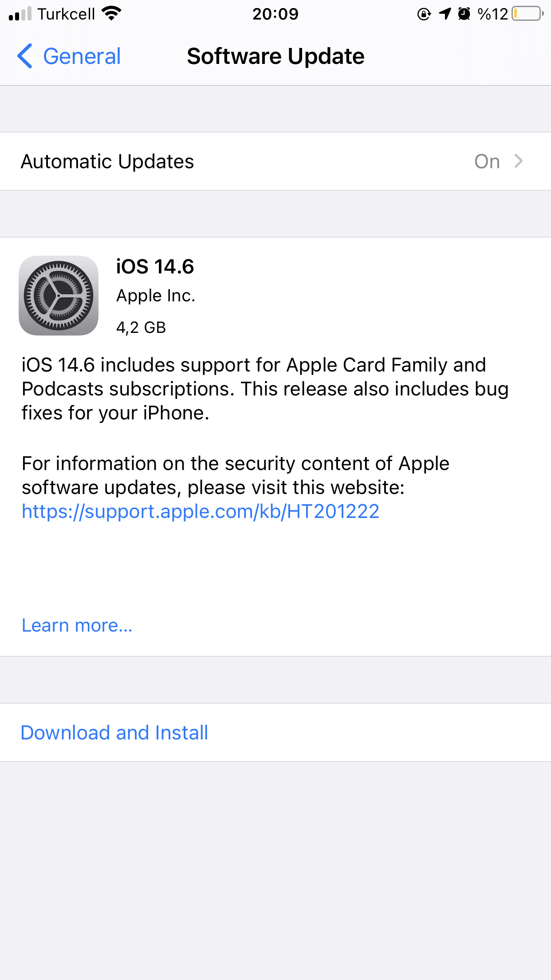
Task: Expand Automatic Updates via right chevron
Action: click(519, 161)
